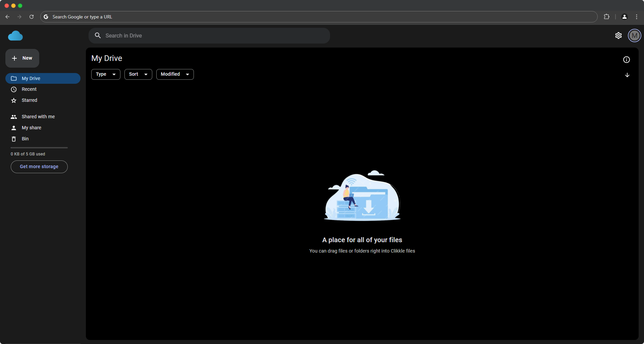Click the down arrow sort direction icon
This screenshot has width=644, height=344.
pyautogui.click(x=627, y=75)
